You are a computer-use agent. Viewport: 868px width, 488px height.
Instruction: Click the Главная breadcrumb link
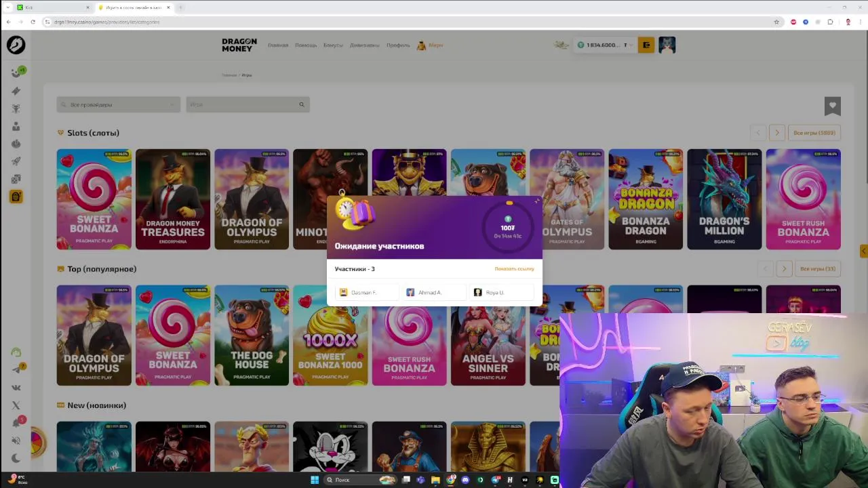click(229, 75)
